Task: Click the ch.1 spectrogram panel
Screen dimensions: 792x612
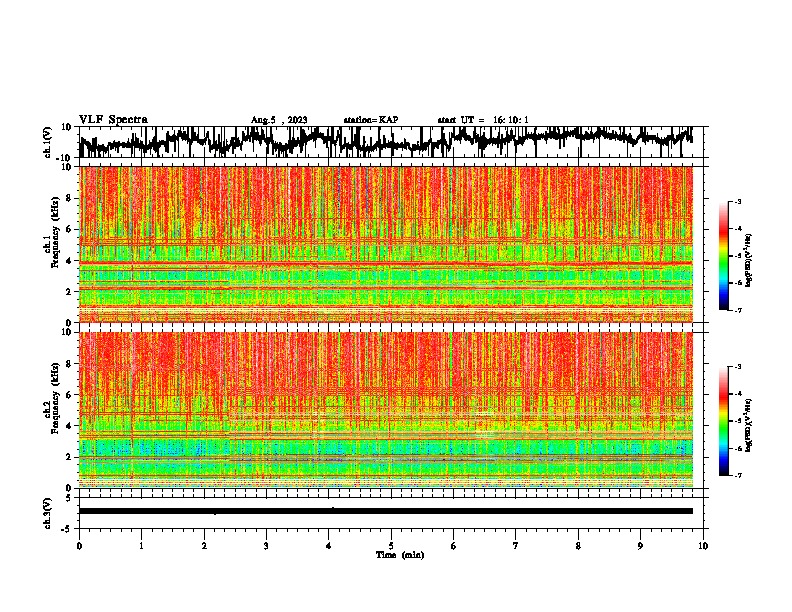Action: tap(386, 244)
